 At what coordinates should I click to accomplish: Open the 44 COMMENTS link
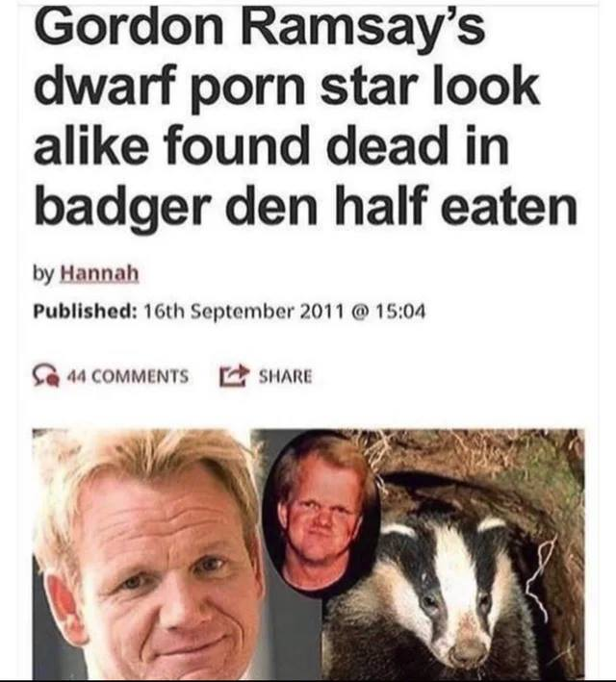point(128,377)
